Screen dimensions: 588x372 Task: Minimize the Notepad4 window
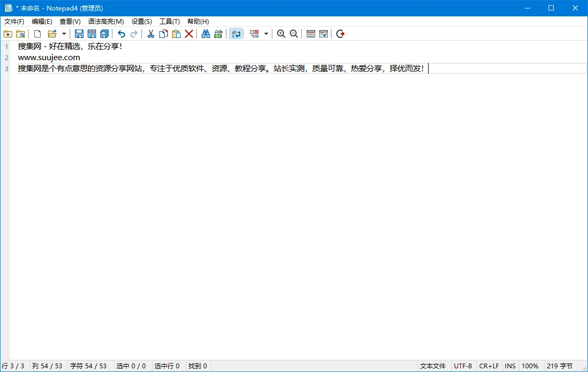click(527, 8)
